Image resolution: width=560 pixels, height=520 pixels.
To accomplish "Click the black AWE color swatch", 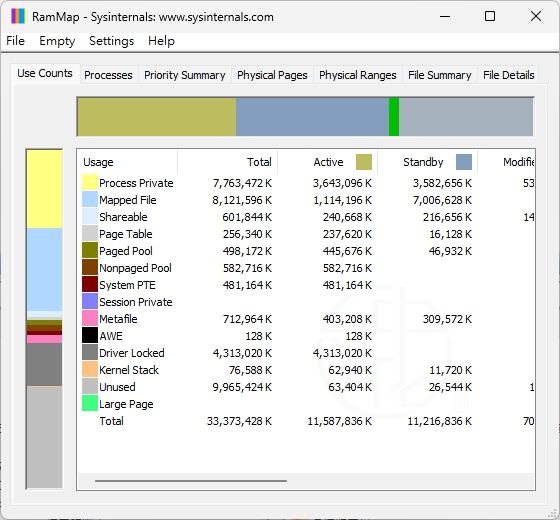I will click(x=90, y=335).
